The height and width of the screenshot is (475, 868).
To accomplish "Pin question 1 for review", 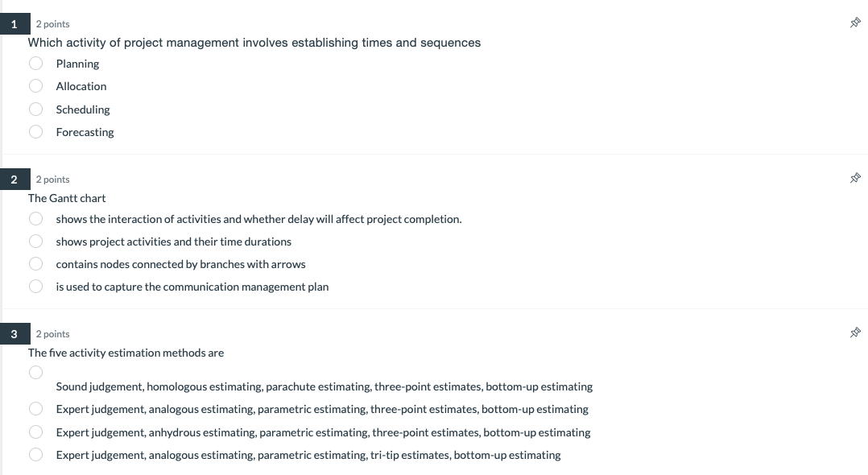I will click(855, 23).
